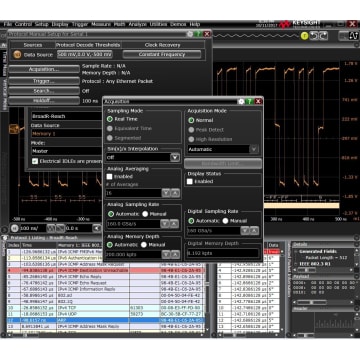
Task: Expand Generated Fields tree node
Action: (x=295, y=252)
